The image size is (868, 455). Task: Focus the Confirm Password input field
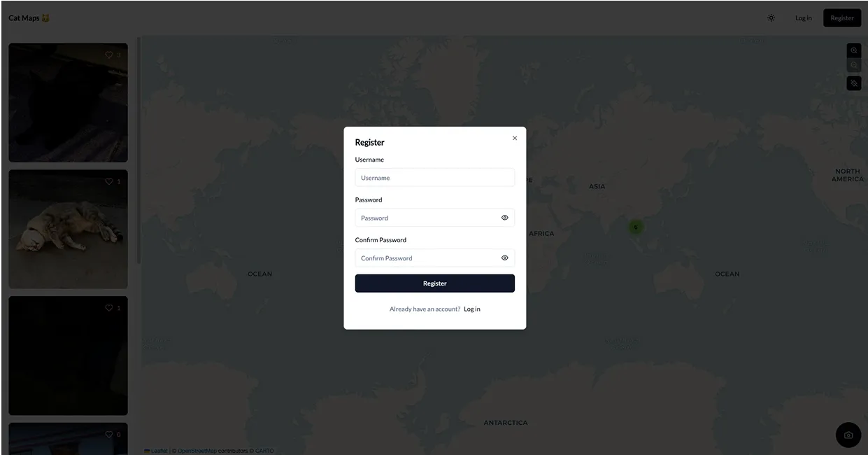coord(435,258)
